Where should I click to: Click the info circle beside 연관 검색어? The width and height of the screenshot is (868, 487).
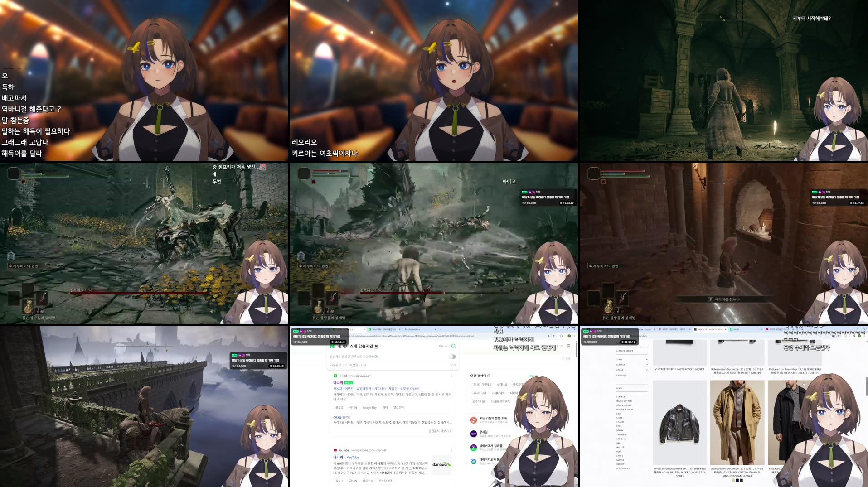489,376
